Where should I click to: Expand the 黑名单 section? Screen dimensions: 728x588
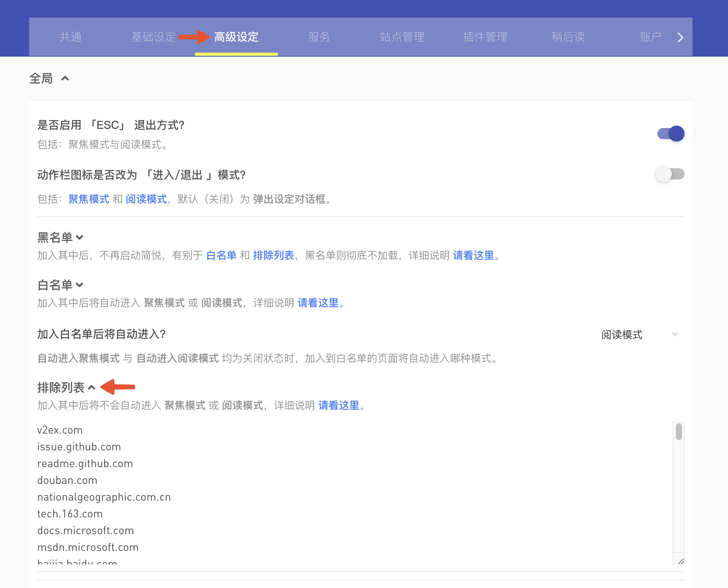[x=79, y=238]
